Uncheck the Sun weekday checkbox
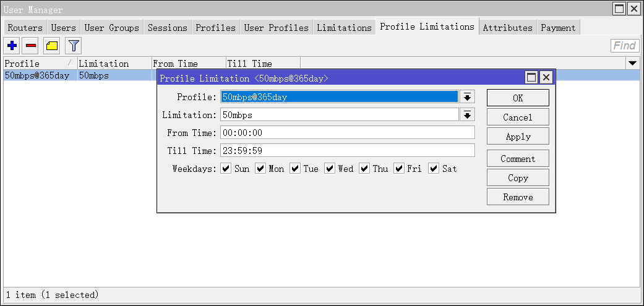This screenshot has height=306, width=644. coord(226,168)
